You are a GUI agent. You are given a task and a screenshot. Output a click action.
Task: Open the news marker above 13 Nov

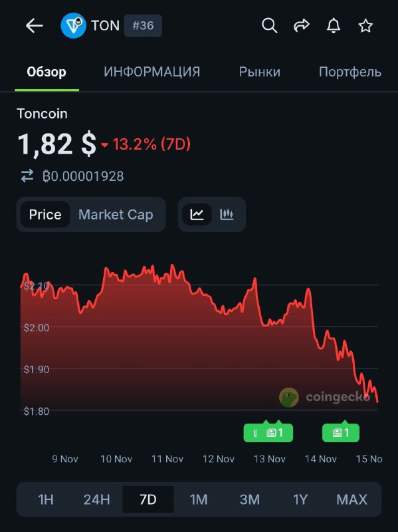click(x=268, y=432)
